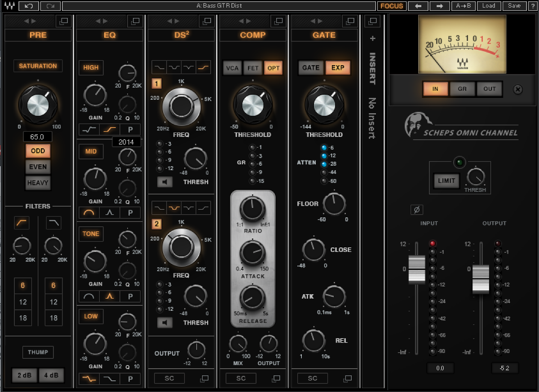The image size is (539, 392).
Task: Toggle listen speaker for DS² band 1
Action: point(165,182)
